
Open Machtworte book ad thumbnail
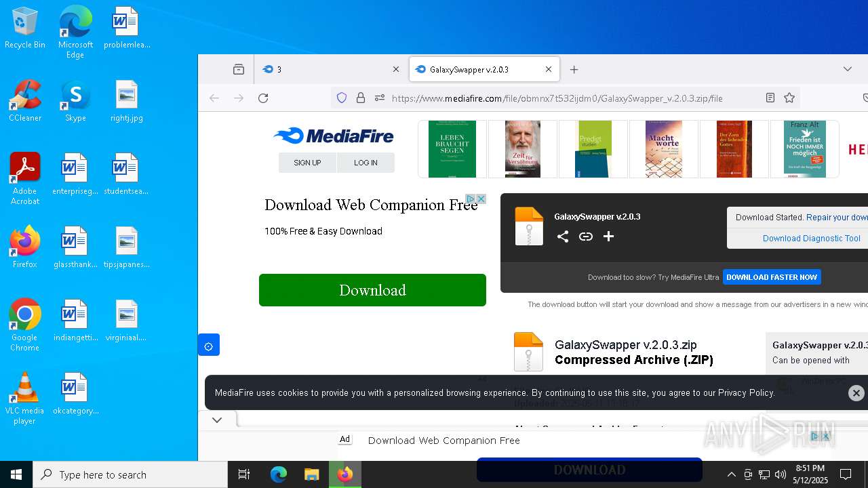[664, 149]
